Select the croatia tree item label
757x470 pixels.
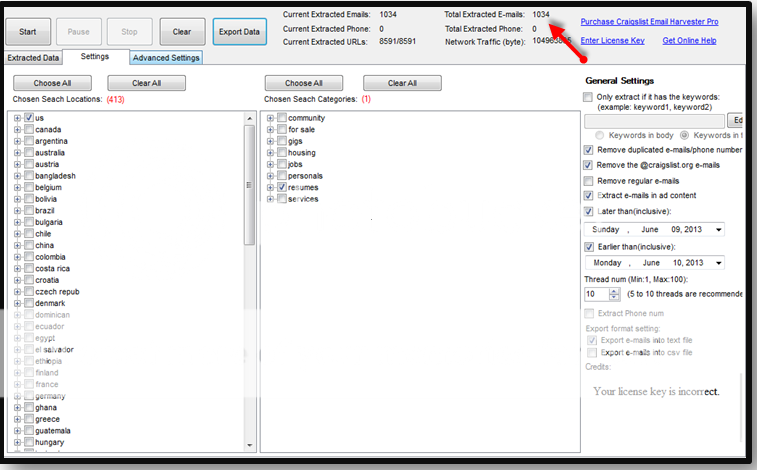tap(47, 280)
